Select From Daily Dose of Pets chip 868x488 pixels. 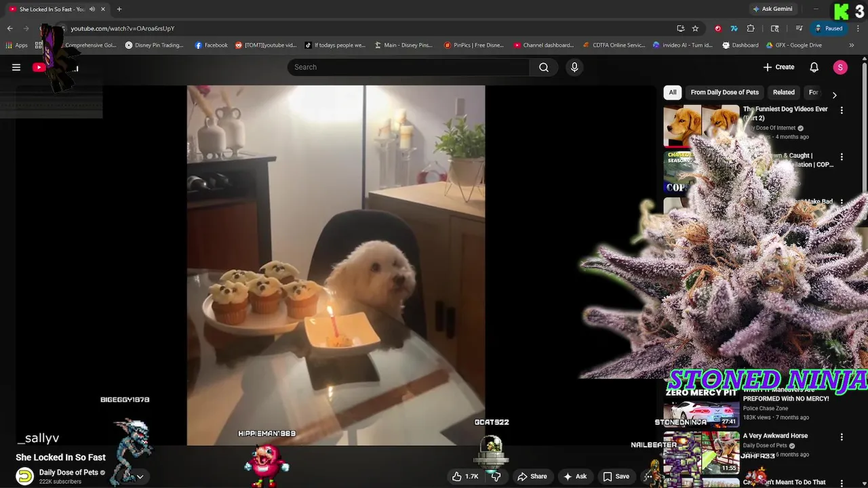(x=724, y=92)
